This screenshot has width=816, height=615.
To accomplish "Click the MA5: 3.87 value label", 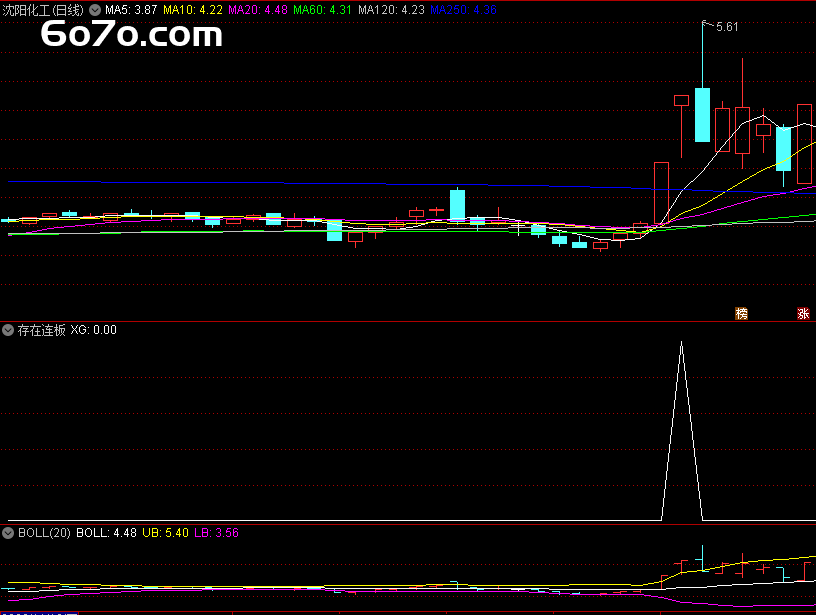I will pos(131,10).
